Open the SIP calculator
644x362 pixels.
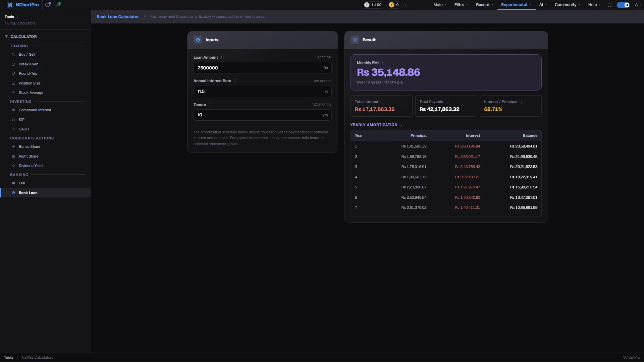coord(45,120)
